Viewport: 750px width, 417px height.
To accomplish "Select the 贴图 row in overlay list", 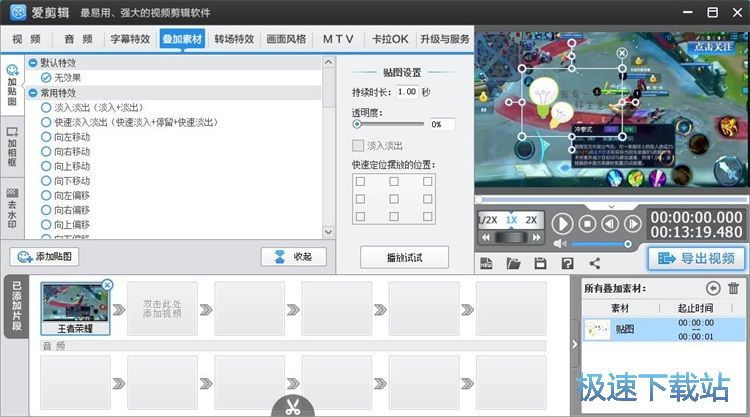I will pos(663,329).
